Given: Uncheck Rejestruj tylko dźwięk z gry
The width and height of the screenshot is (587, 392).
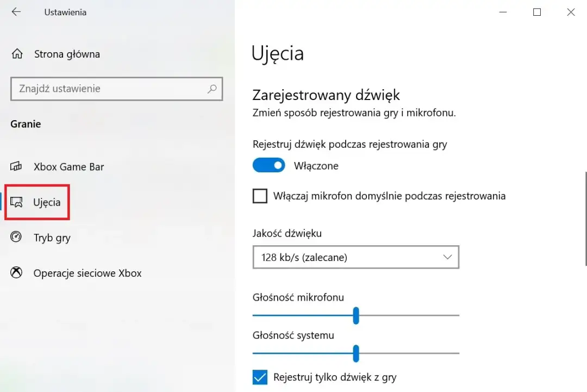Looking at the screenshot, I should click(x=259, y=377).
